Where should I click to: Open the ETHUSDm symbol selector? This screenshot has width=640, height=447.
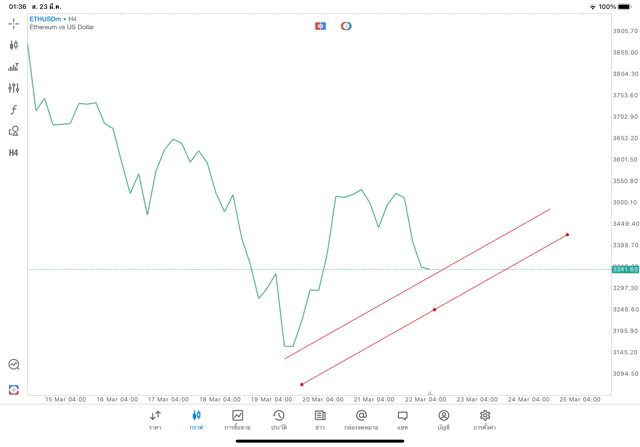tap(46, 19)
